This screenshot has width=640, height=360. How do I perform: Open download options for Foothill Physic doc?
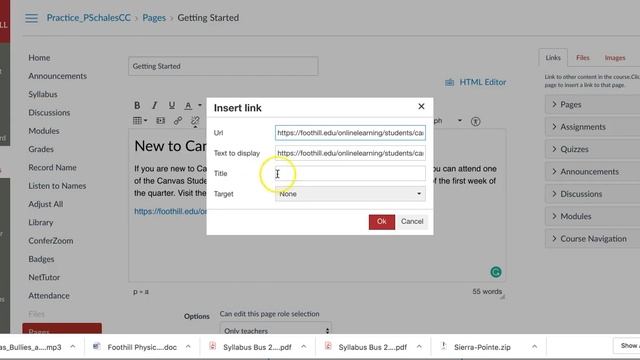click(188, 347)
